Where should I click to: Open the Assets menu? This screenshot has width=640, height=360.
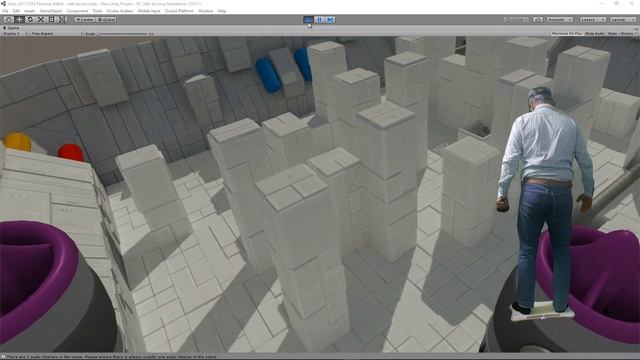pos(30,11)
